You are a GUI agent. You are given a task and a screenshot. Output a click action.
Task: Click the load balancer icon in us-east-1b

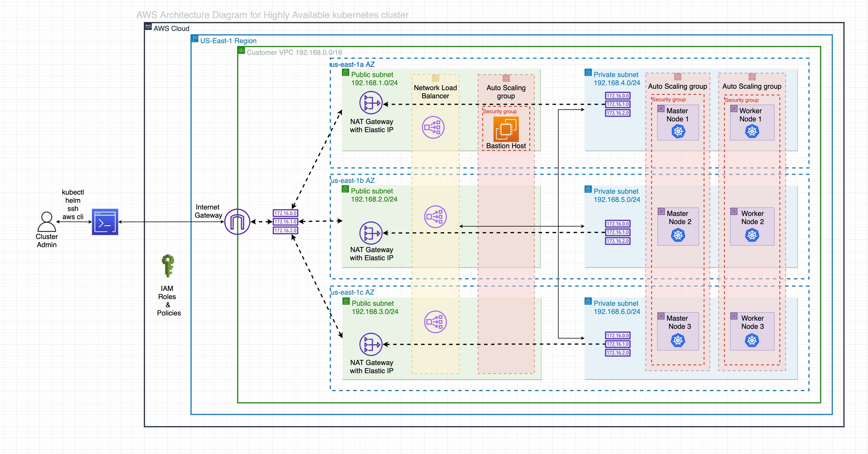coord(435,216)
